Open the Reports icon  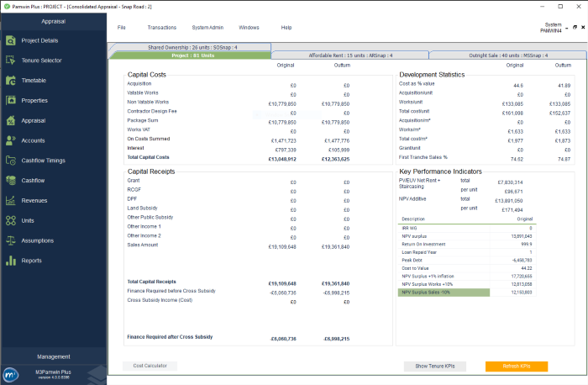coord(11,261)
